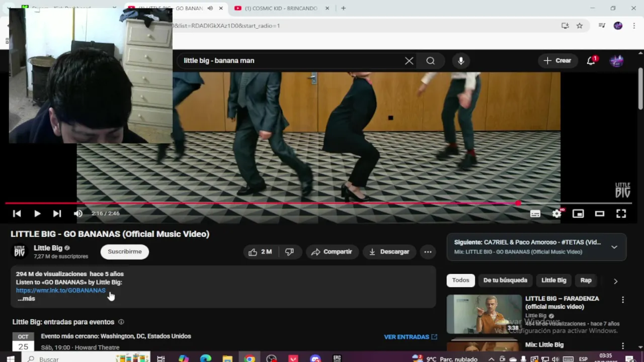Show hidden system tray icons
Image resolution: width=644 pixels, height=362 pixels.
pyautogui.click(x=493, y=359)
